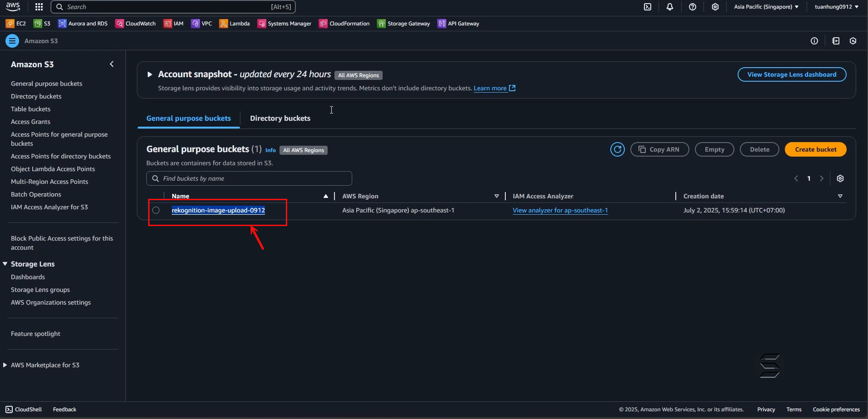
Task: Open the help question mark icon
Action: pos(693,7)
